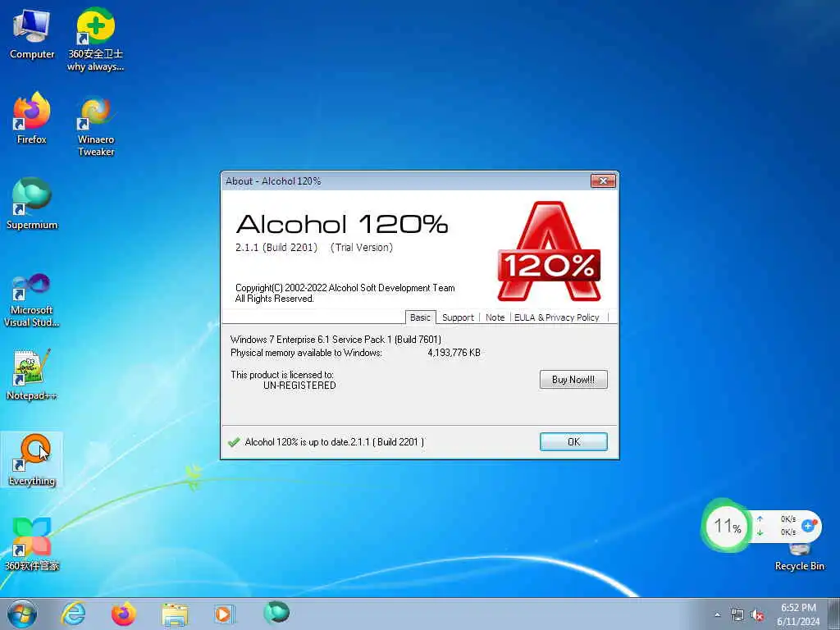This screenshot has width=840, height=630.
Task: Click the green up-to-date checkmark icon
Action: point(234,442)
